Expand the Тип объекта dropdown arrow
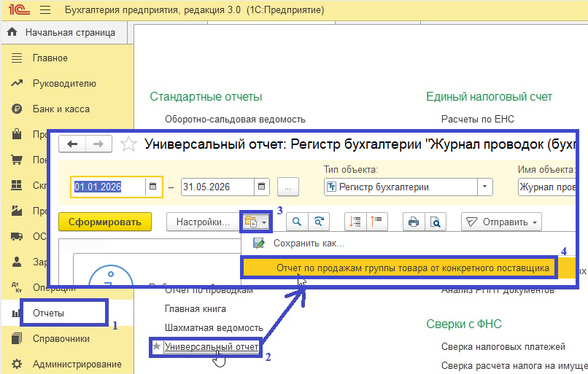Screen dimensions: 588x374 484,187
